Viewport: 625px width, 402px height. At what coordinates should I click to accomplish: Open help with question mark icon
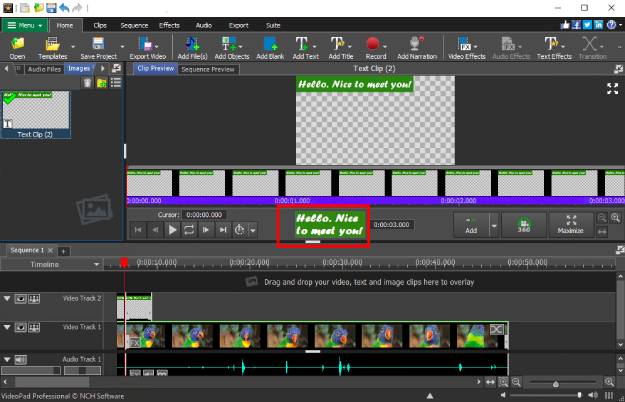point(611,25)
